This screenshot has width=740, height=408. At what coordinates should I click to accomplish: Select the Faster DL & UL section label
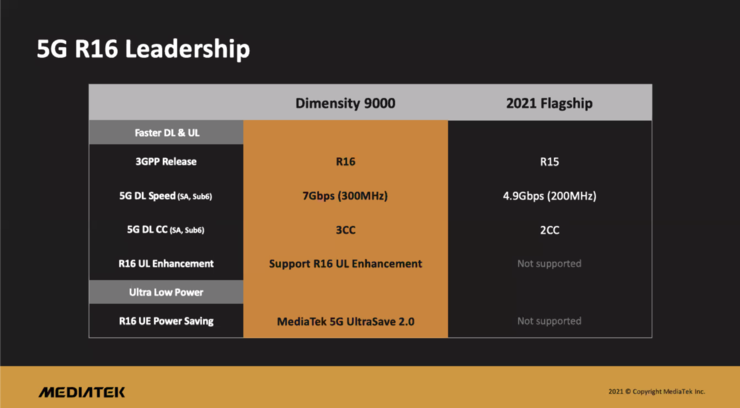[167, 133]
